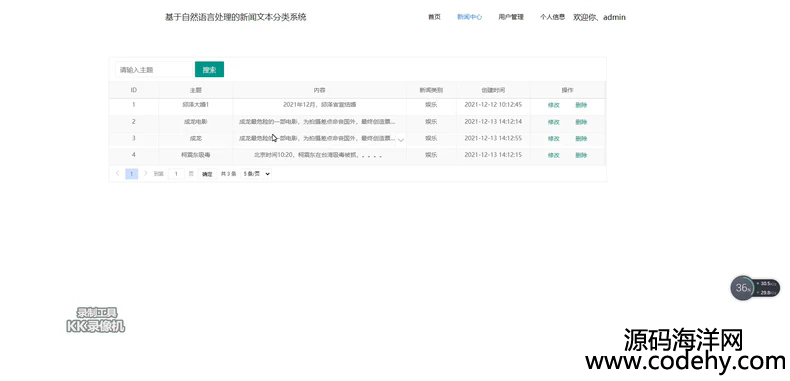Click the 操作 column header
Image resolution: width=790 pixels, height=381 pixels.
567,90
